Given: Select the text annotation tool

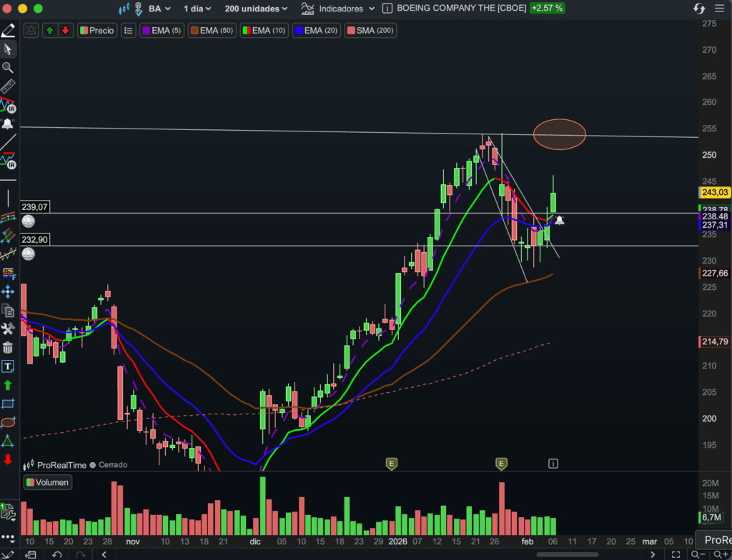Looking at the screenshot, I should pos(8,366).
